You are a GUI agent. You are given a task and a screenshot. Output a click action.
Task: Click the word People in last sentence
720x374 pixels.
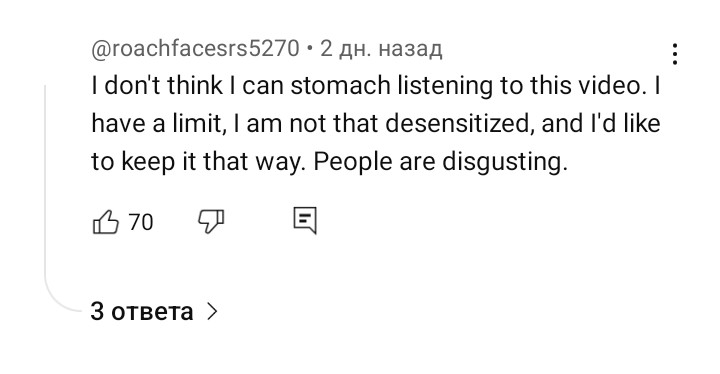353,162
